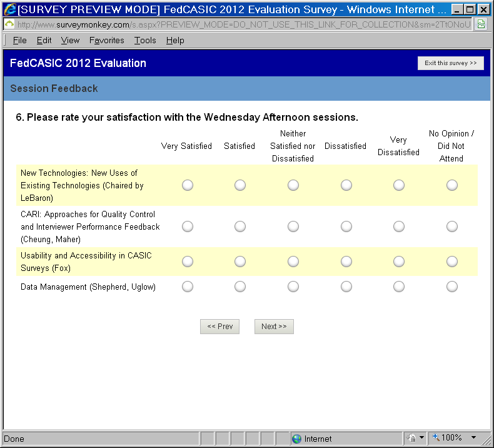Select Very Satisfied for New Technologies session
This screenshot has width=494, height=448.
point(187,185)
